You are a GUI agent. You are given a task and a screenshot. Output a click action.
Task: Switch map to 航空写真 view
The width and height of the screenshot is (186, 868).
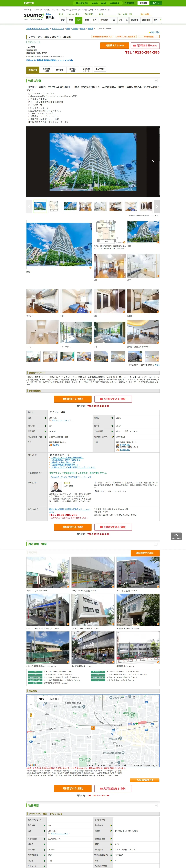[x=54, y=699]
